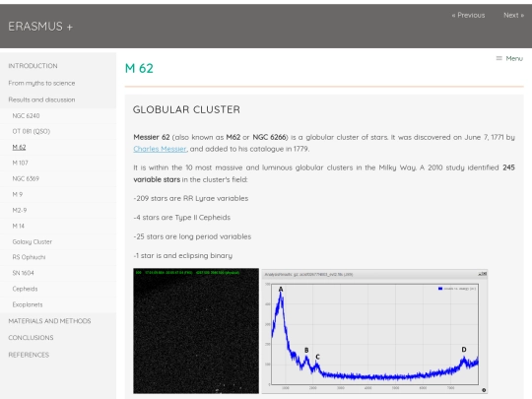Open the Exoplanets page

pos(28,304)
